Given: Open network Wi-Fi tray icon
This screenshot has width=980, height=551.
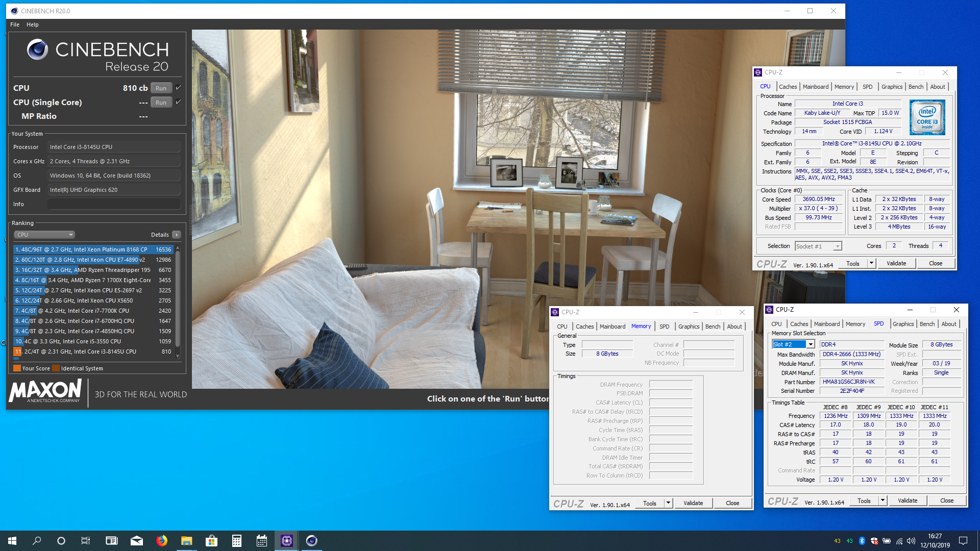Looking at the screenshot, I should [899, 541].
